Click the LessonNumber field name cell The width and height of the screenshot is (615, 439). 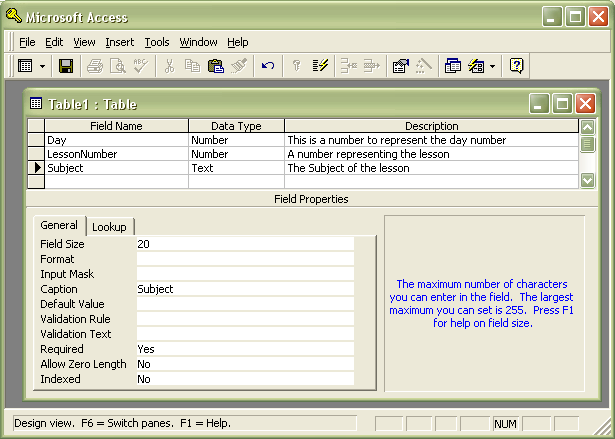116,154
